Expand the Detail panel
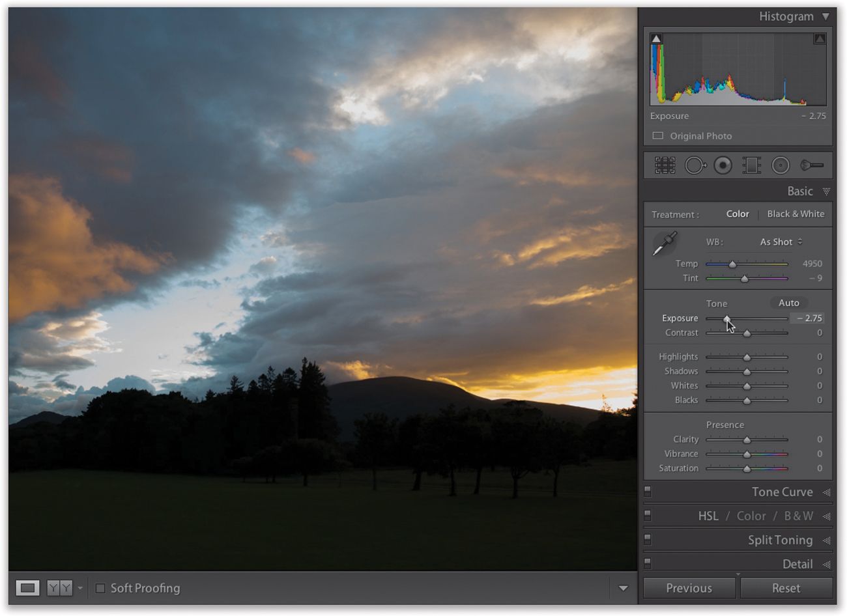The height and width of the screenshot is (616, 847). tap(826, 565)
